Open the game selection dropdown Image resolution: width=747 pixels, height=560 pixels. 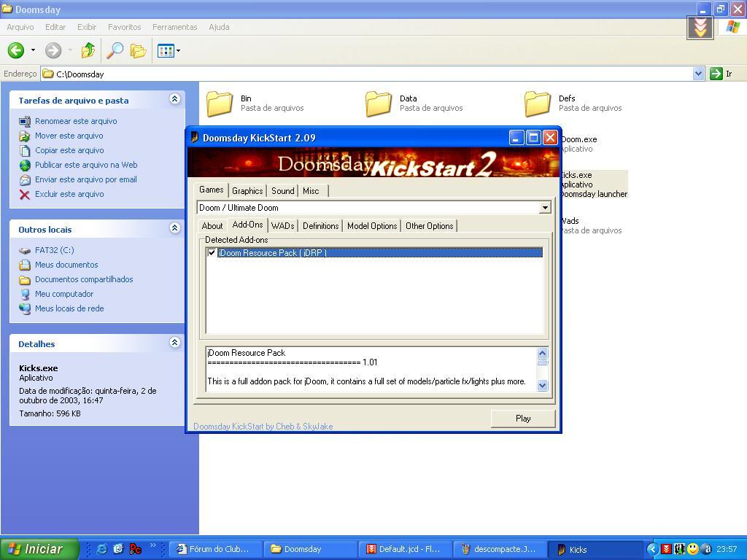pyautogui.click(x=545, y=208)
